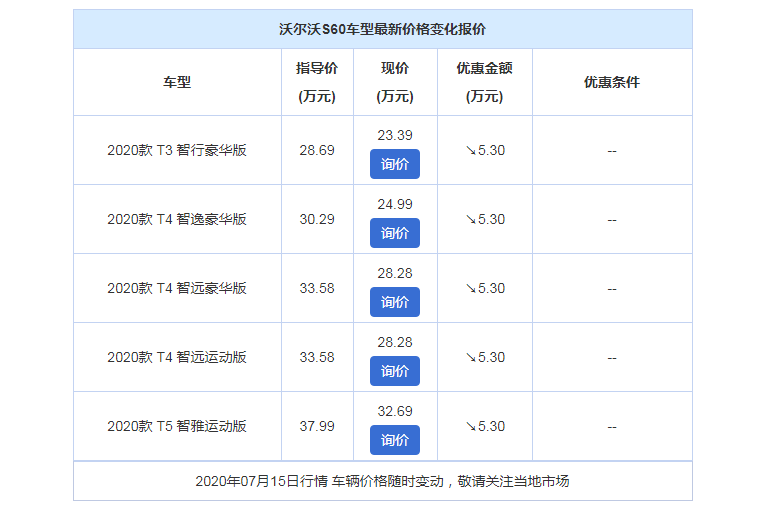Click the 现价 (万元) column header
This screenshot has width=766, height=507.
point(395,82)
